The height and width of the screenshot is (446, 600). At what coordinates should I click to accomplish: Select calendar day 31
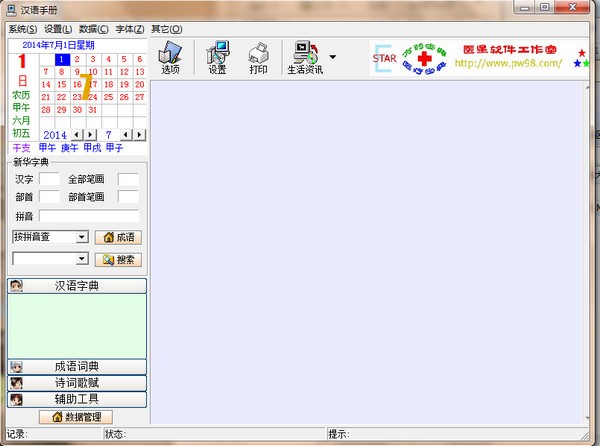click(x=93, y=110)
